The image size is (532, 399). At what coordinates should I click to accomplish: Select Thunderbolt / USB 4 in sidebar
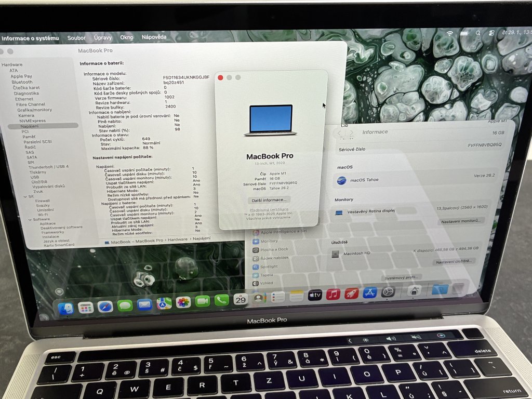(48, 167)
